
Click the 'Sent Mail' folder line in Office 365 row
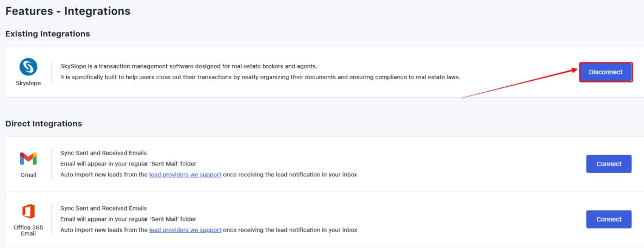(x=128, y=219)
